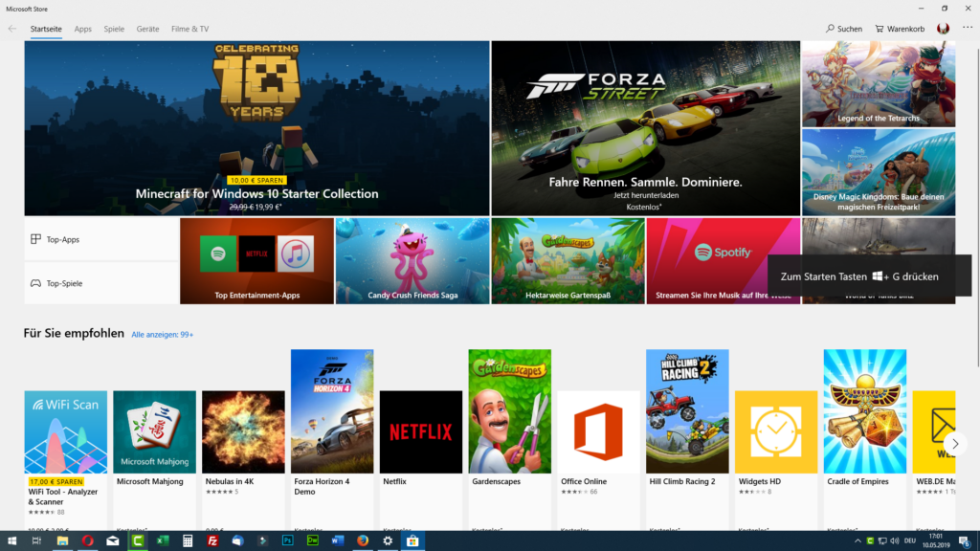Screen dimensions: 980x551
Task: Open Top Entertainment-Apps tile
Action: tap(256, 261)
